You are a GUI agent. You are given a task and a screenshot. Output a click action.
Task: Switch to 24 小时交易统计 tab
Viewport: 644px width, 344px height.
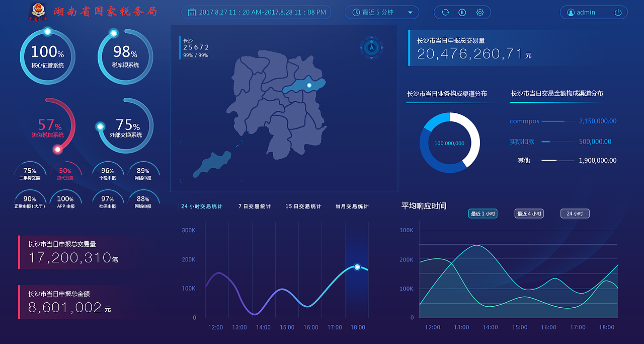click(x=202, y=207)
